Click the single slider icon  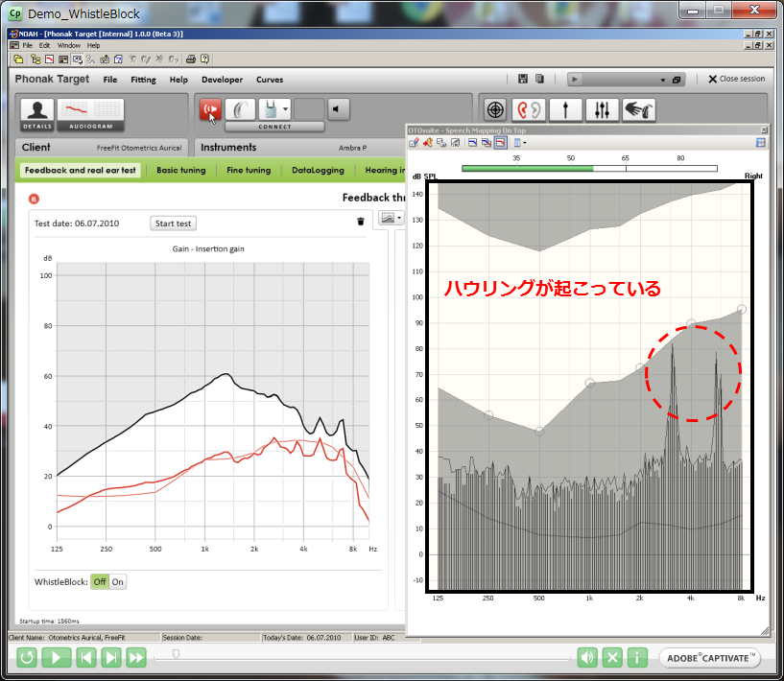point(565,109)
